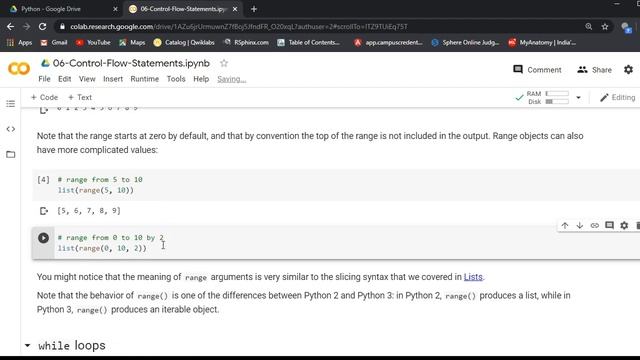
Task: Open the Apps bookmarks shortcut
Action: point(19,42)
